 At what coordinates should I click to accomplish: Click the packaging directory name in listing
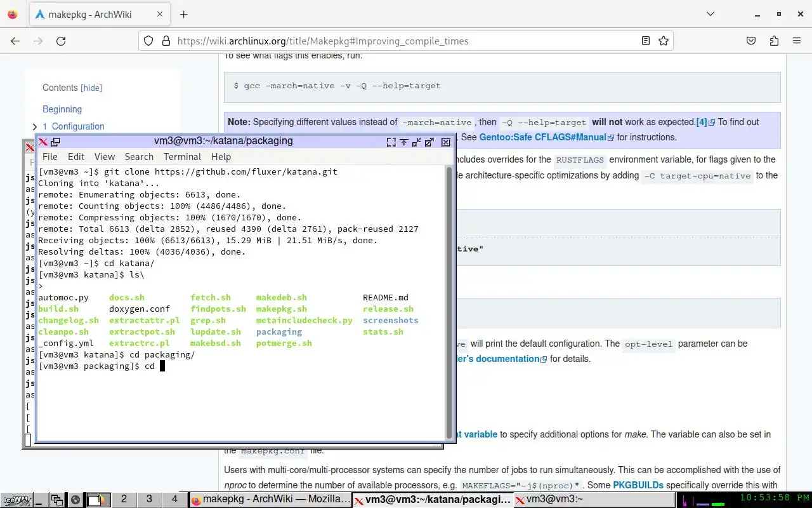coord(279,332)
